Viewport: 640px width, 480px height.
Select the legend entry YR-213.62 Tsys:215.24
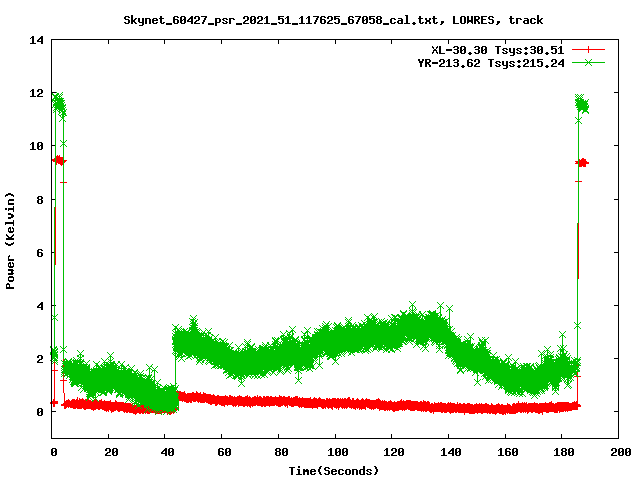tap(491, 63)
